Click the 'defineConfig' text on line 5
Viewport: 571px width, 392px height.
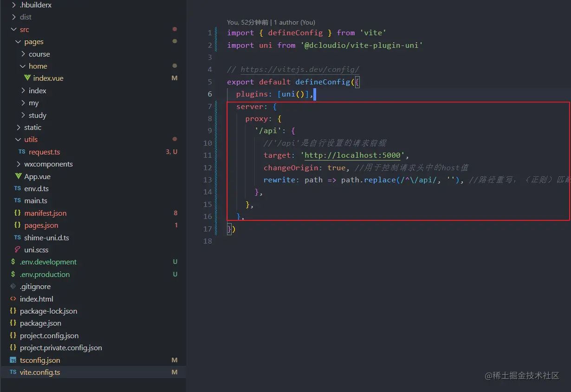click(323, 82)
